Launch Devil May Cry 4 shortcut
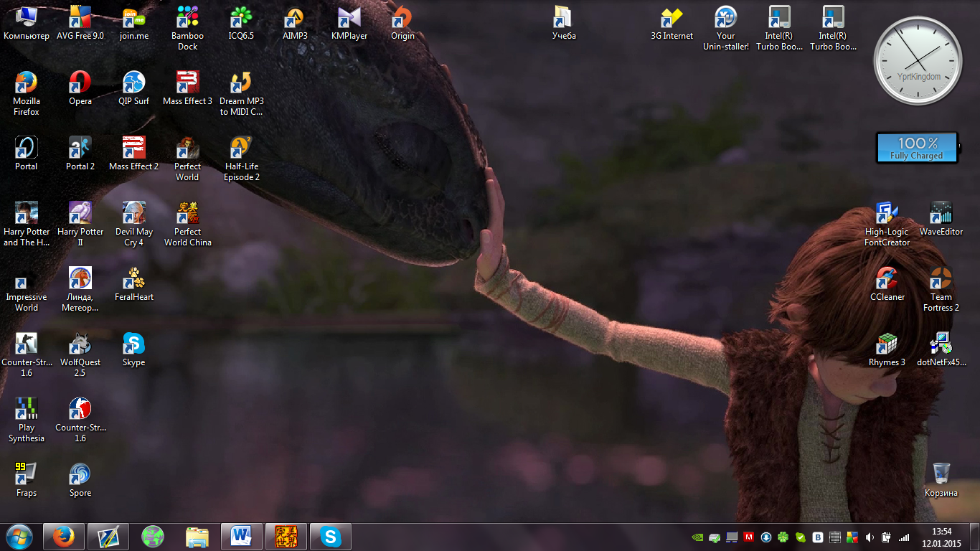980x551 pixels. click(134, 224)
